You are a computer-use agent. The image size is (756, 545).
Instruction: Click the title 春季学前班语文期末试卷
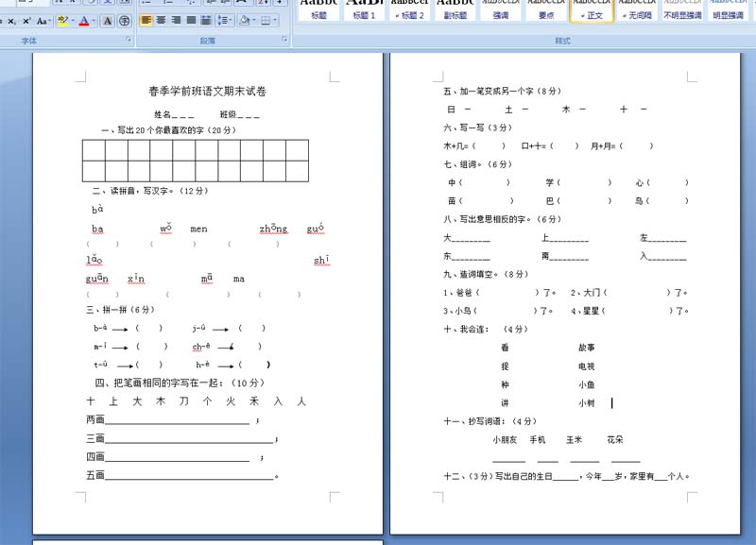pyautogui.click(x=207, y=91)
